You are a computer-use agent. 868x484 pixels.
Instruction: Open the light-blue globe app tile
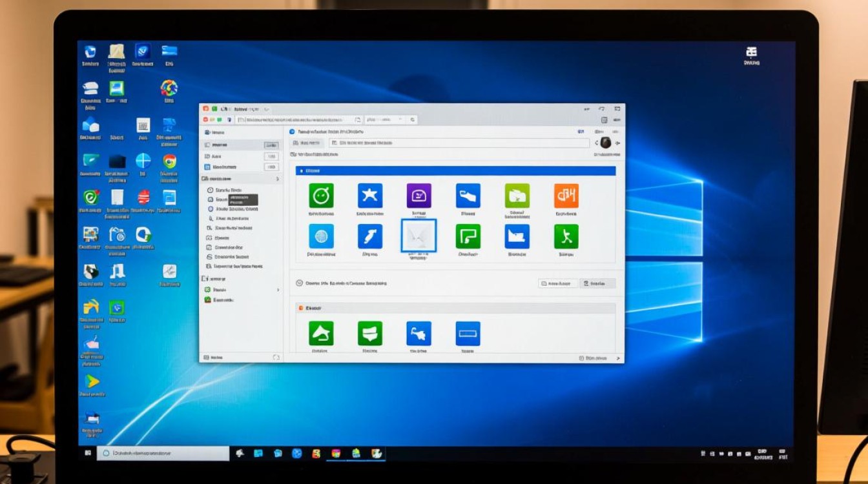pyautogui.click(x=321, y=236)
